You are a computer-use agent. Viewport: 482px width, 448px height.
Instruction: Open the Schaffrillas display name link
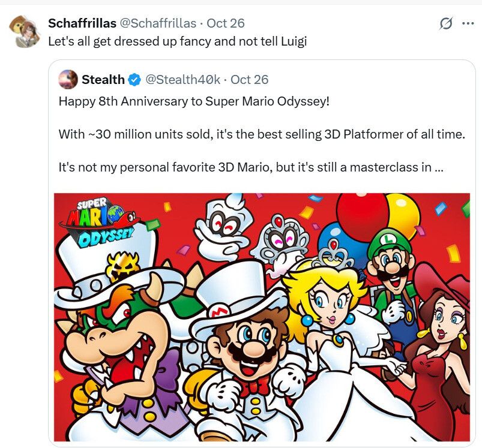click(82, 23)
